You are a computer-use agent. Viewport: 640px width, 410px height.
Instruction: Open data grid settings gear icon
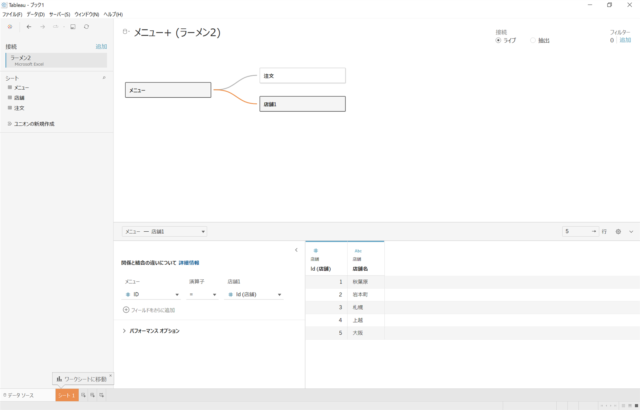click(618, 231)
